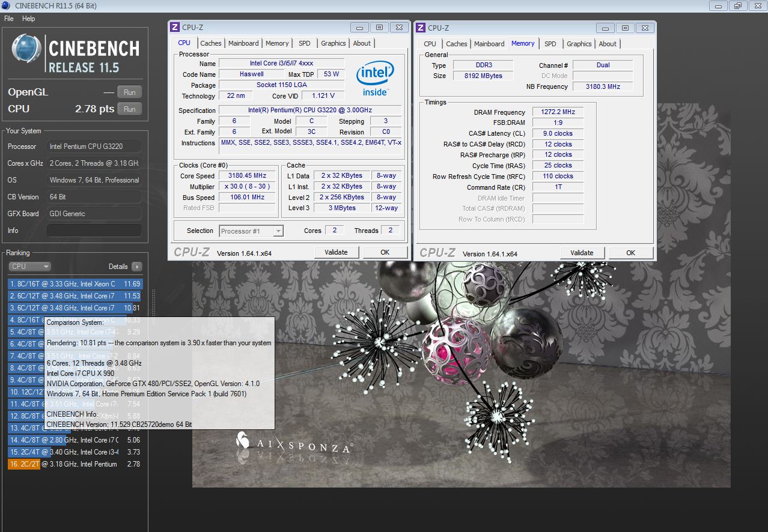Click OK in the Memory CPU-Z window

click(630, 253)
